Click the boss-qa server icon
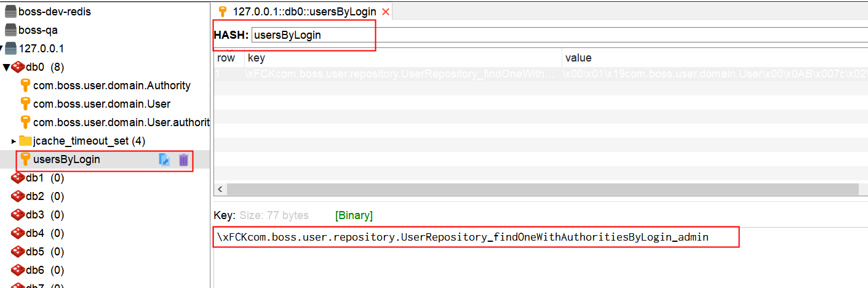This screenshot has width=868, height=288. click(10, 30)
